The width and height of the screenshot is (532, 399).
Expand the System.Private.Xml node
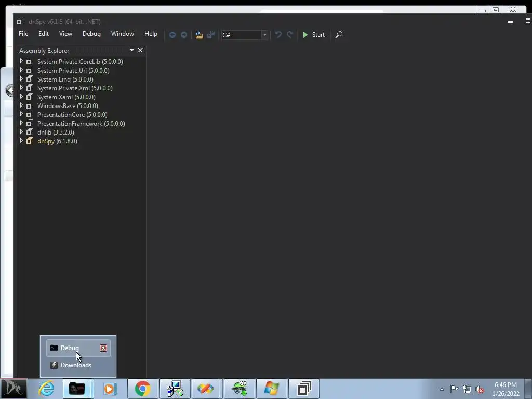point(21,88)
